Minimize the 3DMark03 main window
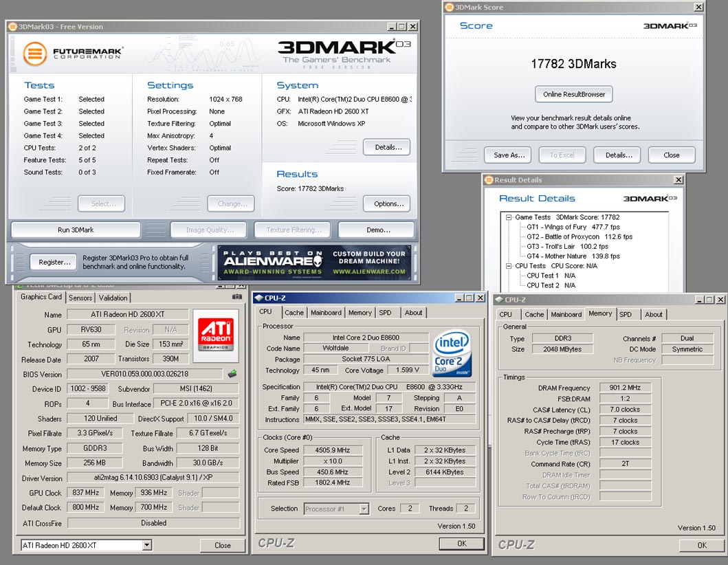This screenshot has width=728, height=565. tap(392, 26)
